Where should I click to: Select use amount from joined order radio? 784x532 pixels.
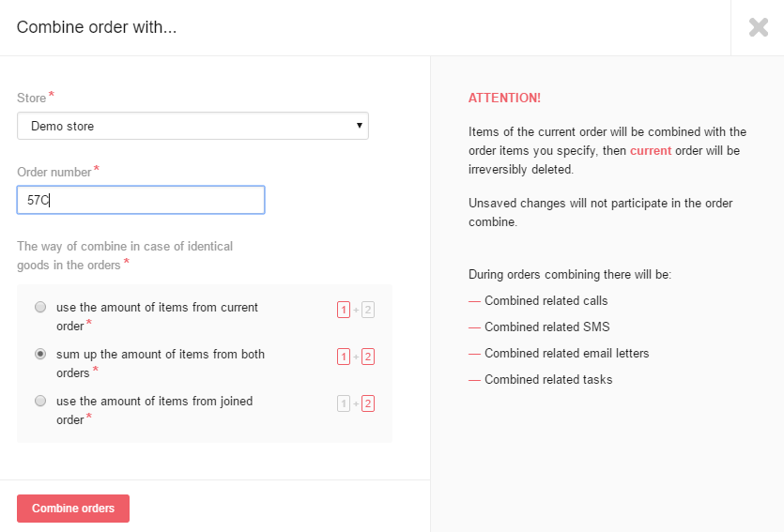pos(40,401)
